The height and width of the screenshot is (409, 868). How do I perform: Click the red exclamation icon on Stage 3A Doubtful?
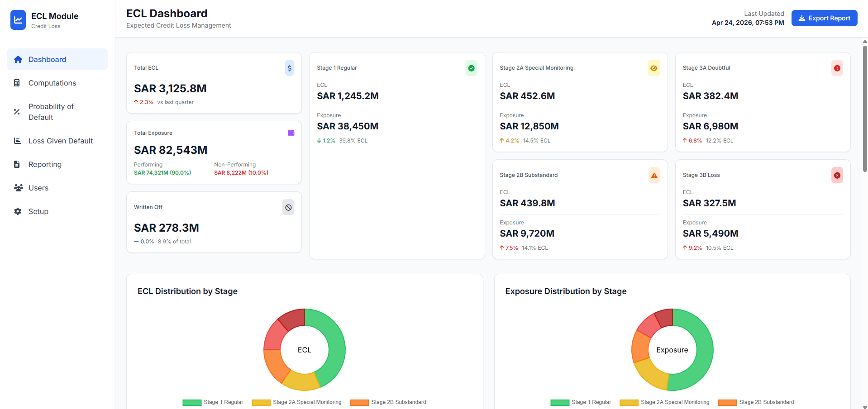(x=837, y=68)
